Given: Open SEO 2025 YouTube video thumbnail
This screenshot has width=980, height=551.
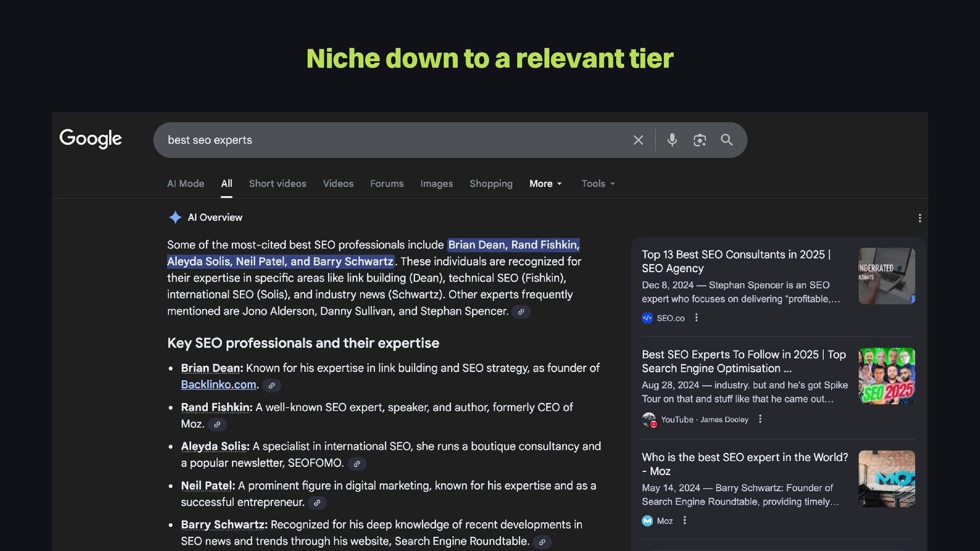Looking at the screenshot, I should (x=886, y=376).
